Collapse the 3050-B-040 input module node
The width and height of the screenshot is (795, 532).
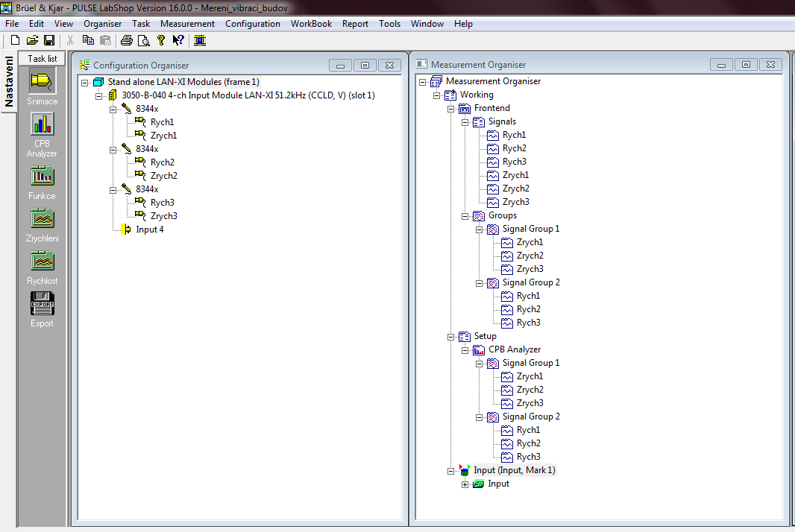pos(99,96)
